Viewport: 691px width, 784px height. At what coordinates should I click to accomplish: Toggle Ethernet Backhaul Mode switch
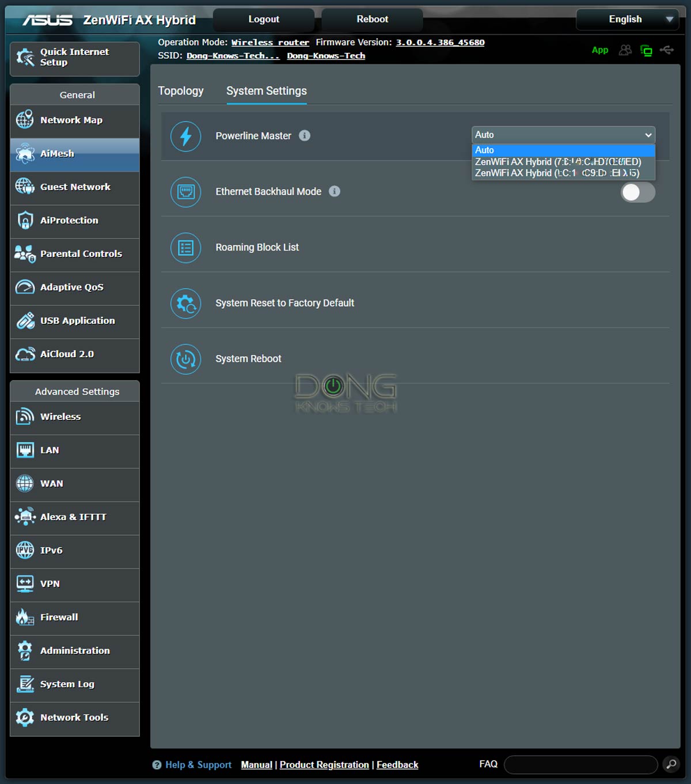638,192
